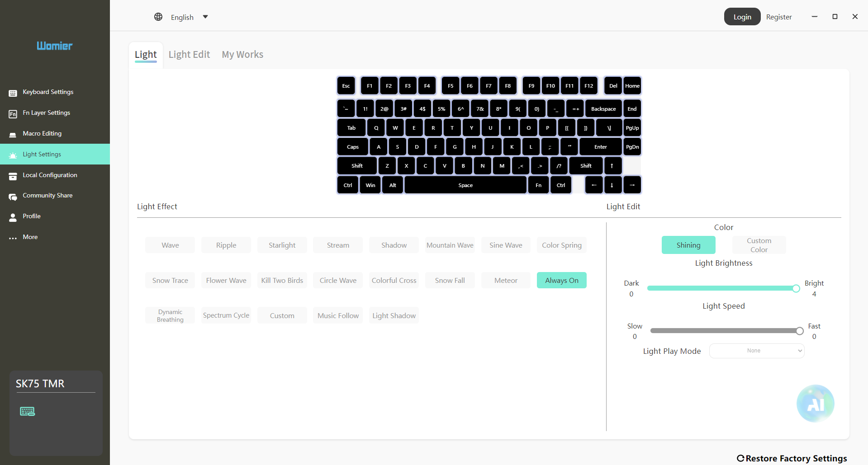Viewport: 868px width, 465px height.
Task: Go to Local Configuration page
Action: click(50, 175)
